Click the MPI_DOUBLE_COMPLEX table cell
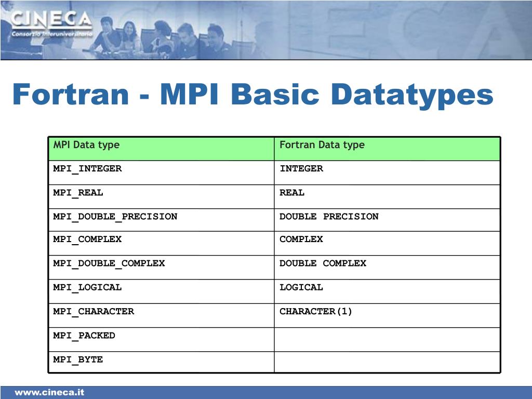 coord(161,268)
